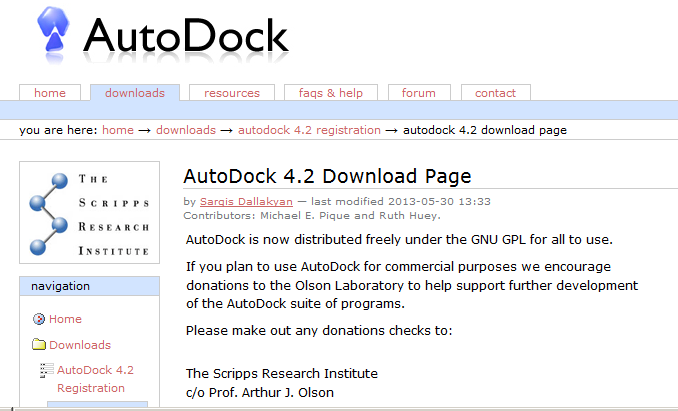Click Downloads link in navigation panel
Screen dimensions: 678x411
pos(80,345)
